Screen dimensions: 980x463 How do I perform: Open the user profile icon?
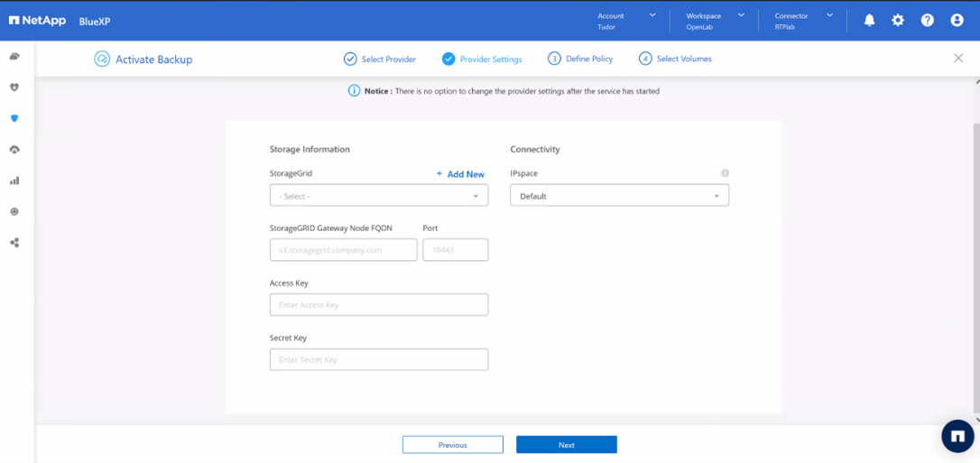[957, 20]
